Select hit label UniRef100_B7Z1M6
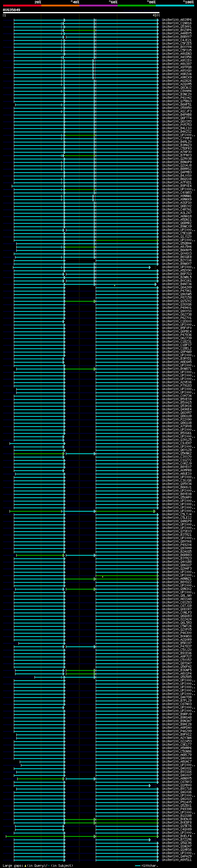This screenshot has width=197, height=868. click(x=177, y=840)
